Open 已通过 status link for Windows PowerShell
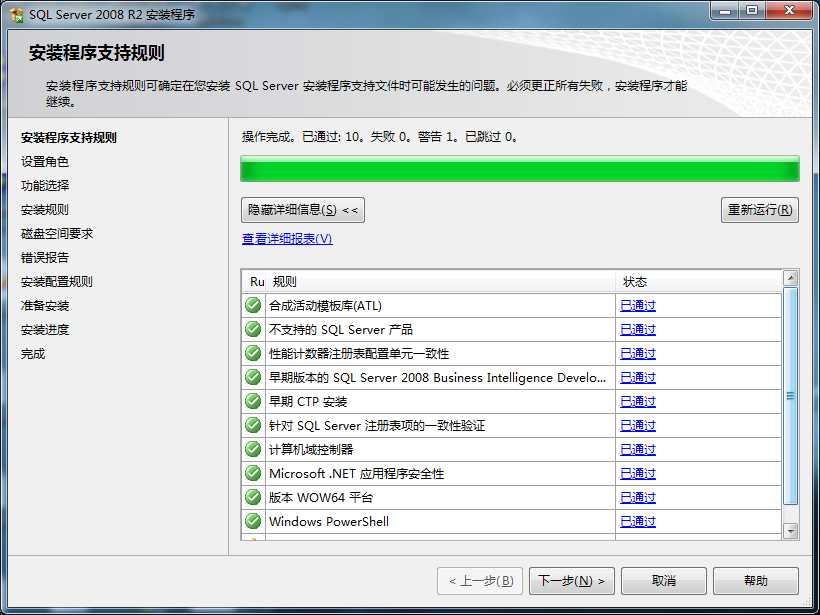 coord(637,522)
